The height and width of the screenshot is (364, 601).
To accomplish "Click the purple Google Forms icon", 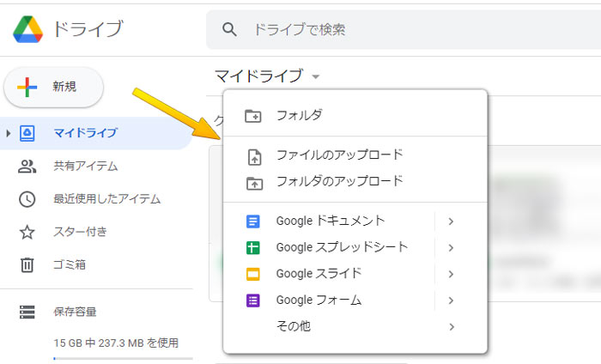I will click(253, 300).
